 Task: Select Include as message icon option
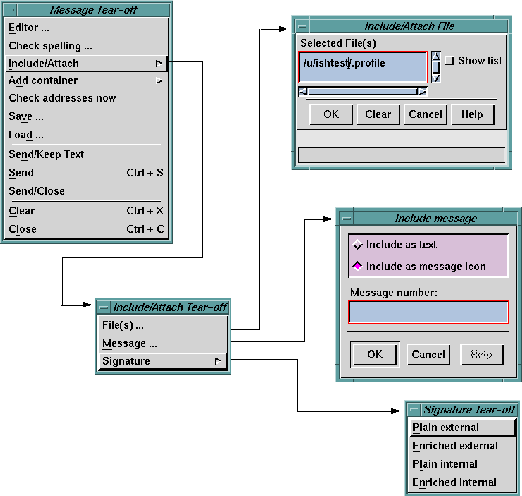click(x=357, y=266)
